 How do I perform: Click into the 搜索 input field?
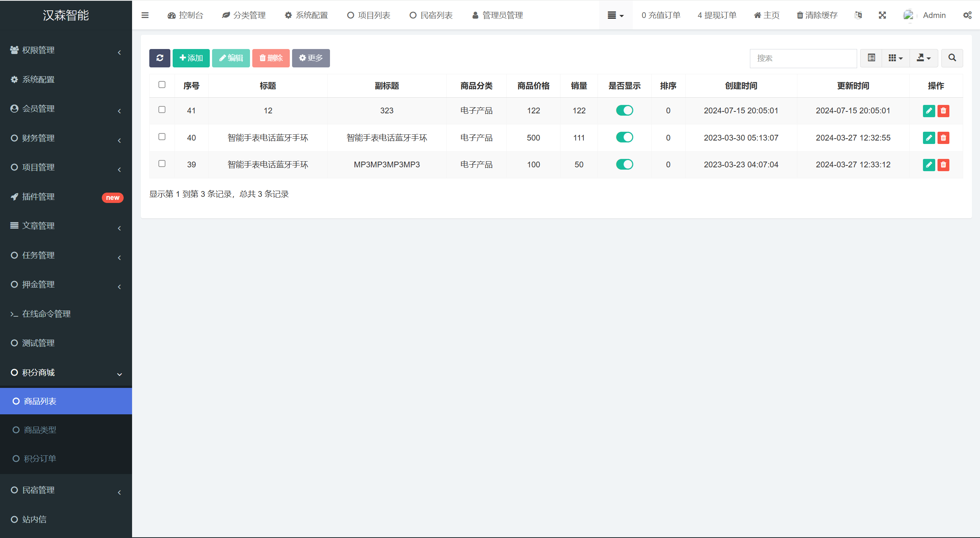pyautogui.click(x=803, y=58)
